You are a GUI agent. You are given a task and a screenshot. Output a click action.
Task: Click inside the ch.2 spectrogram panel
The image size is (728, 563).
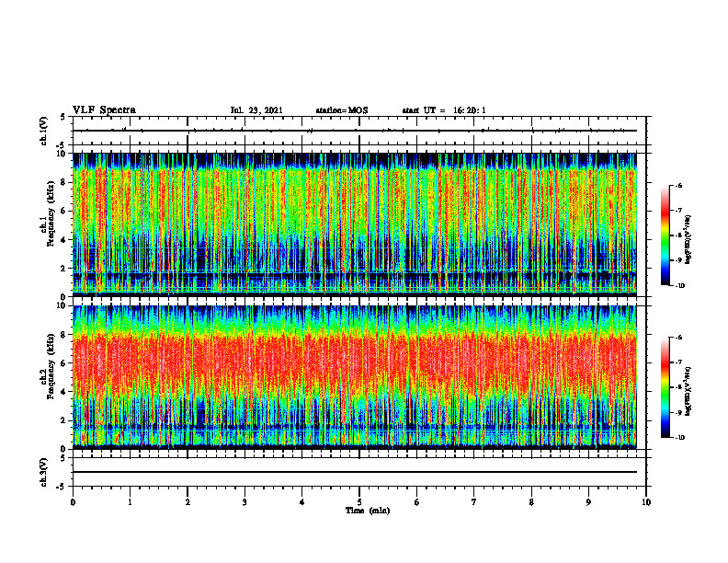355,377
